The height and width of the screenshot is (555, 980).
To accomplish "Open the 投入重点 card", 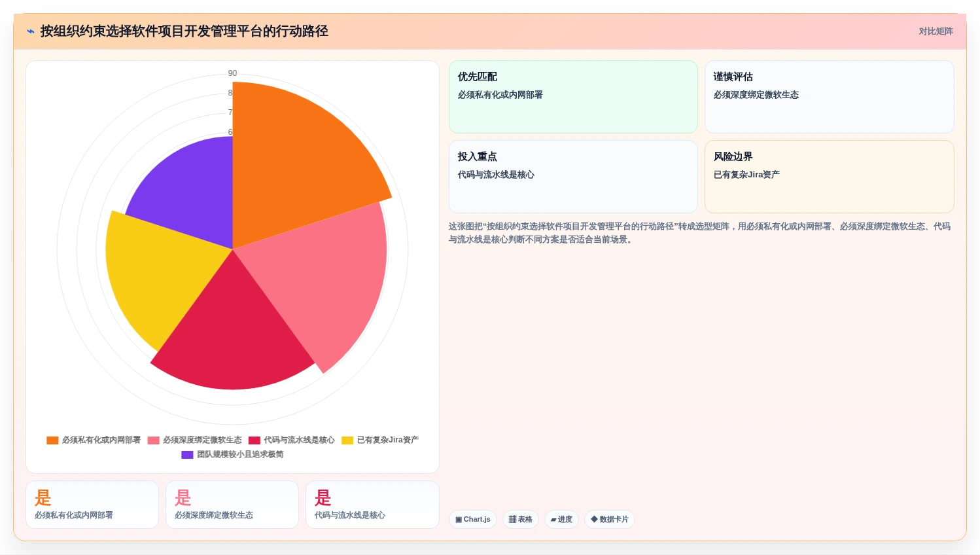I will (x=573, y=177).
